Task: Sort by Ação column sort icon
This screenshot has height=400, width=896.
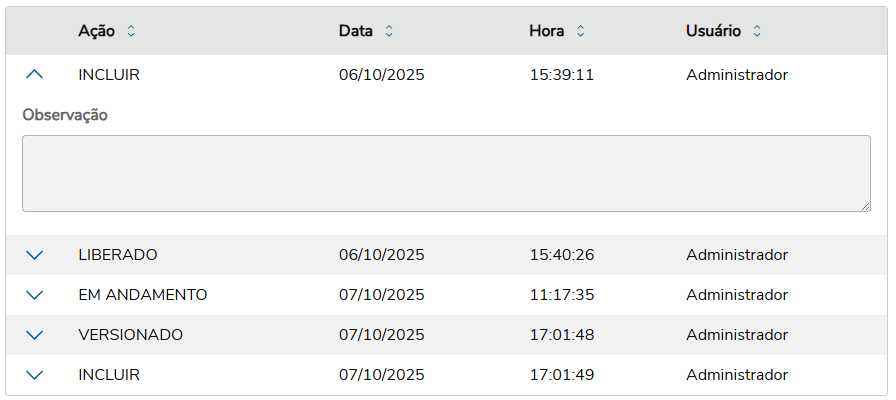Action: pyautogui.click(x=131, y=31)
